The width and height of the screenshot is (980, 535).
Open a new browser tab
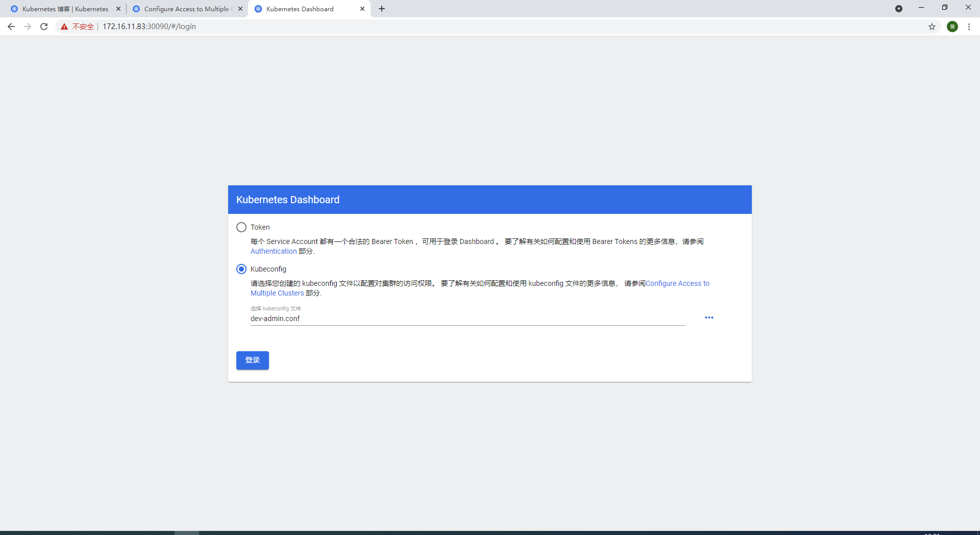382,9
